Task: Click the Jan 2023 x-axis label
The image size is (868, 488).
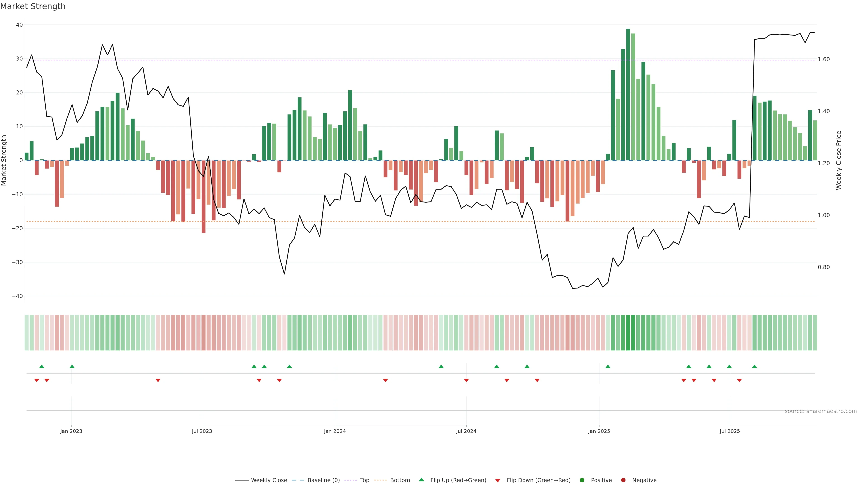Action: [x=71, y=431]
